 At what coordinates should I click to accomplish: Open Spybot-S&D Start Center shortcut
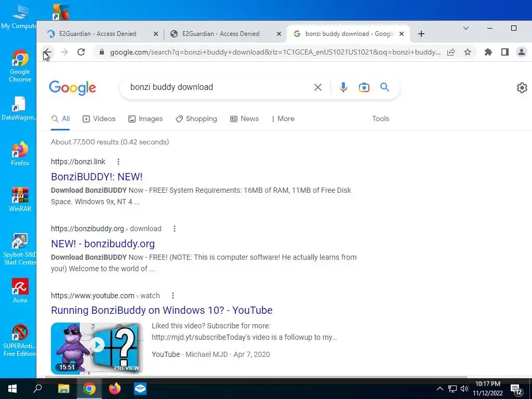click(x=19, y=249)
